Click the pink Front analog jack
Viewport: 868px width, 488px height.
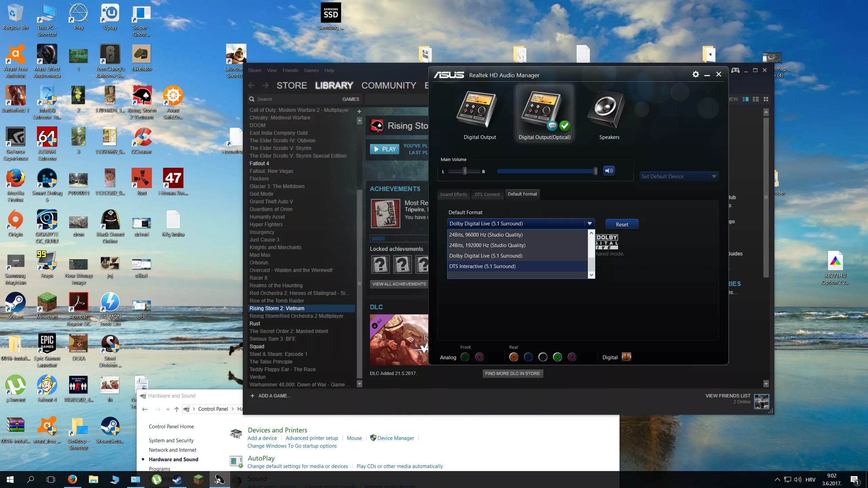479,357
